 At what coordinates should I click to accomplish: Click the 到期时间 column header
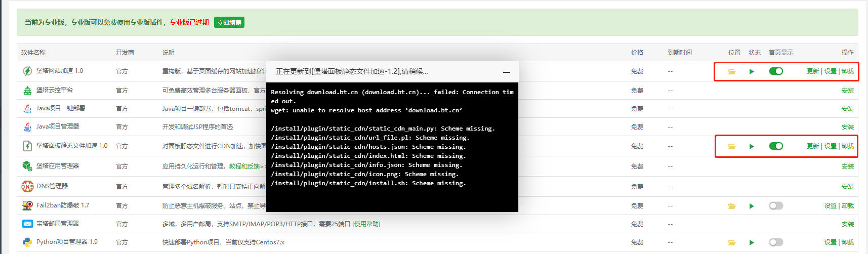(x=680, y=53)
